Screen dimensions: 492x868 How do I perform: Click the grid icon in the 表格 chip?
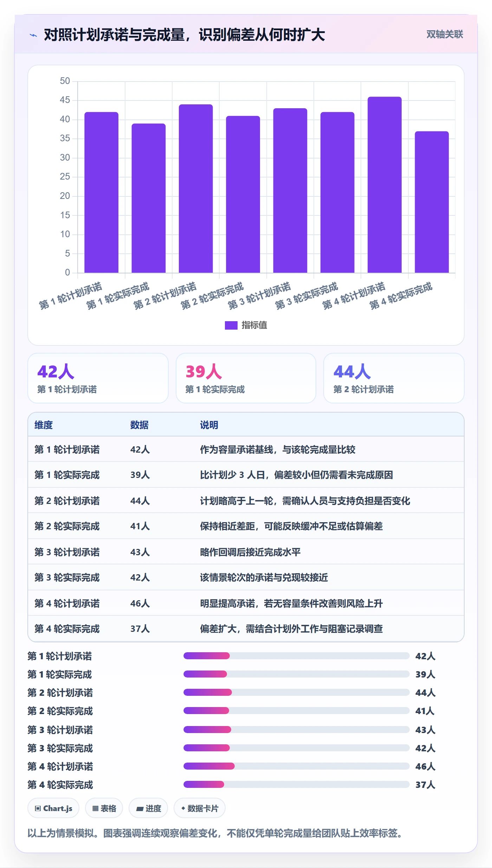95,809
